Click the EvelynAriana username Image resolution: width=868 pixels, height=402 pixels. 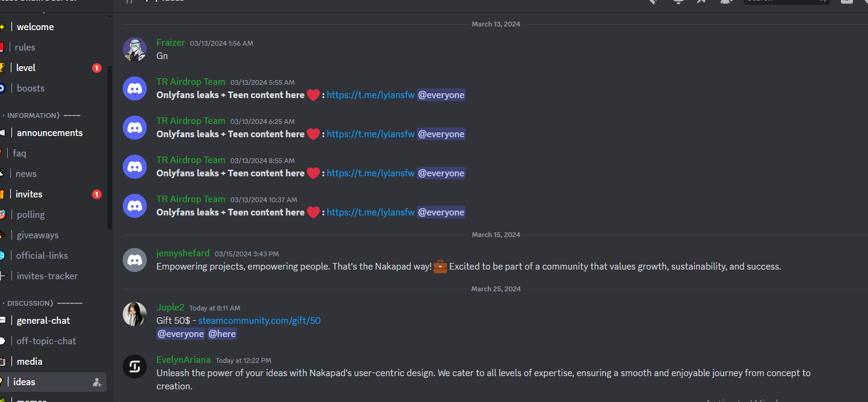pos(183,360)
